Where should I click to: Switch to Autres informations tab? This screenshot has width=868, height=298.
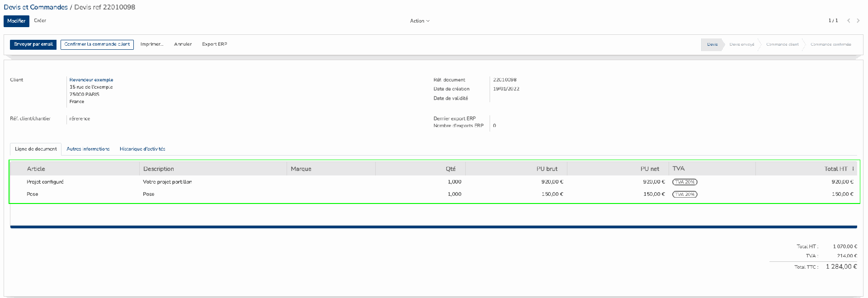[88, 149]
